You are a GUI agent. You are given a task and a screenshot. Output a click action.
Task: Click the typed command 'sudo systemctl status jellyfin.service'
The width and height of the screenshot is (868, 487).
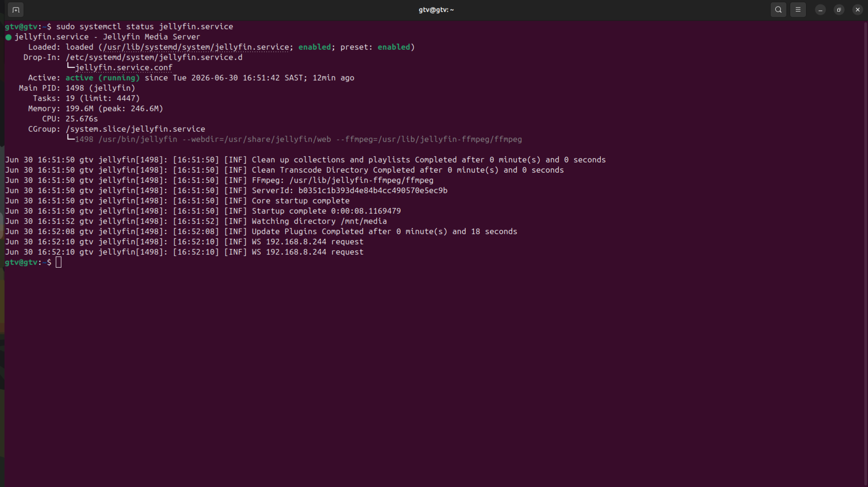144,27
